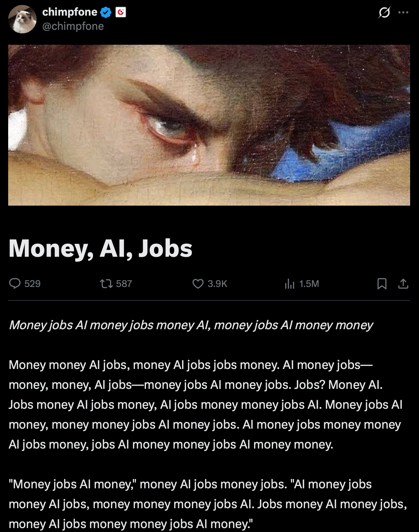Image resolution: width=419 pixels, height=532 pixels.
Task: Open the painted eye header image
Action: click(209, 125)
